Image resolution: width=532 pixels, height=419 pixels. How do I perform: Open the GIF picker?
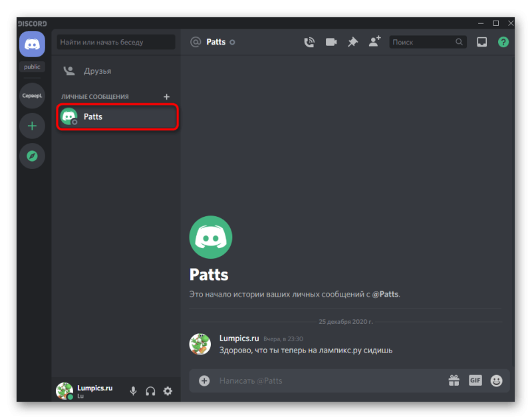point(475,380)
